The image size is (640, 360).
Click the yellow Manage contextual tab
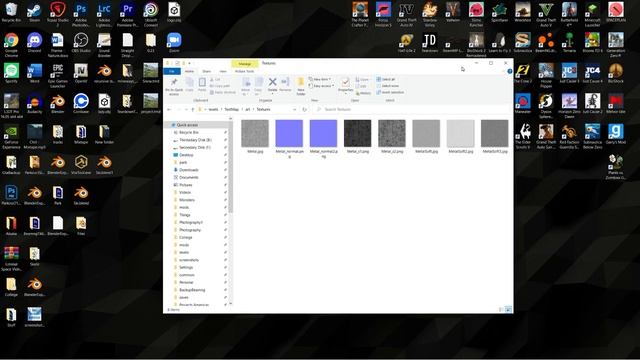(245, 64)
